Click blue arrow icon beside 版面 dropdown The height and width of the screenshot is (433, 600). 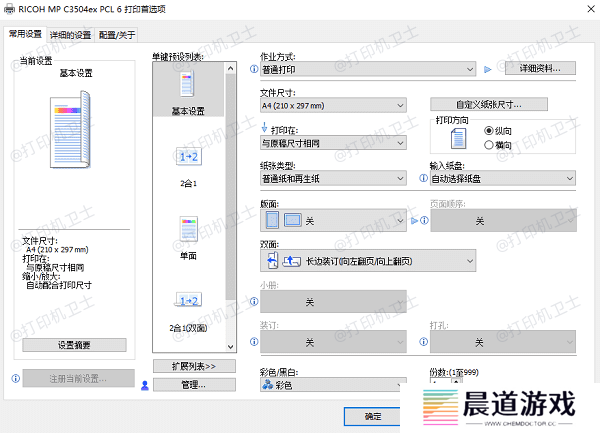414,220
